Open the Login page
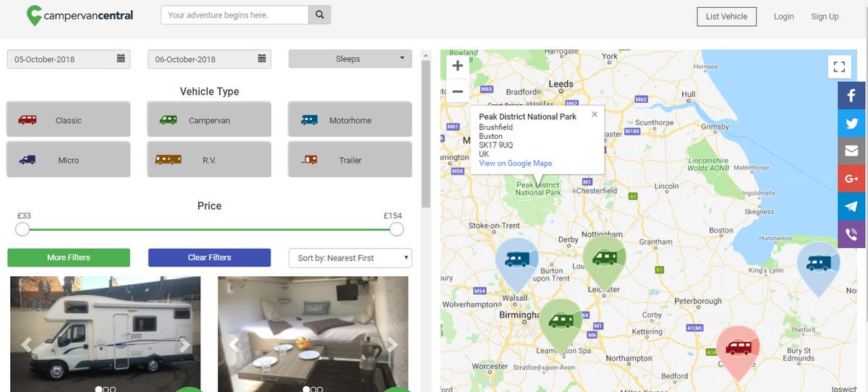Screen dimensions: 868x392 coord(783,17)
